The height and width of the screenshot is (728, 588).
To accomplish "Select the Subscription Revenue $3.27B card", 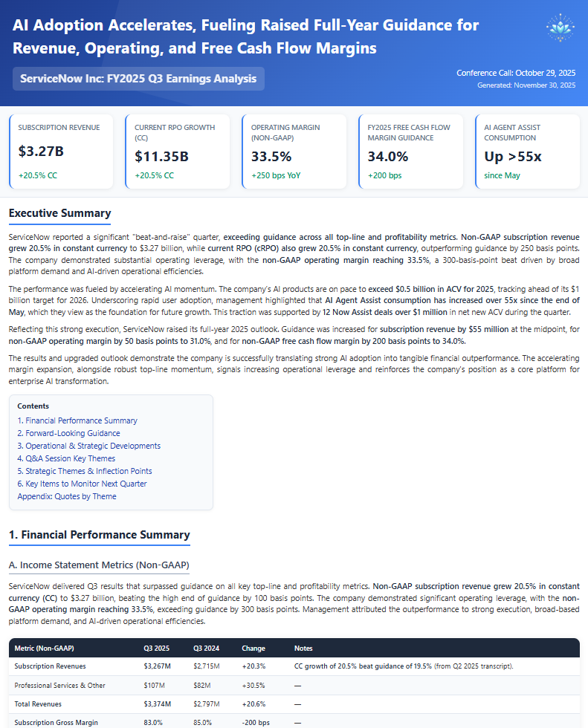I will point(61,152).
